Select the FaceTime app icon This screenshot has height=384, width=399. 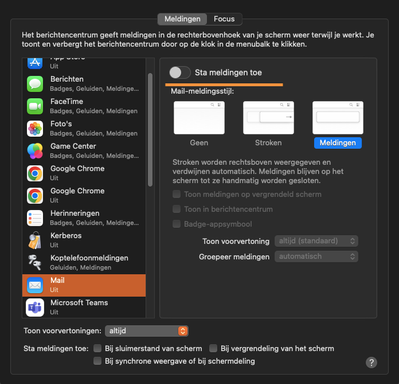click(x=35, y=106)
